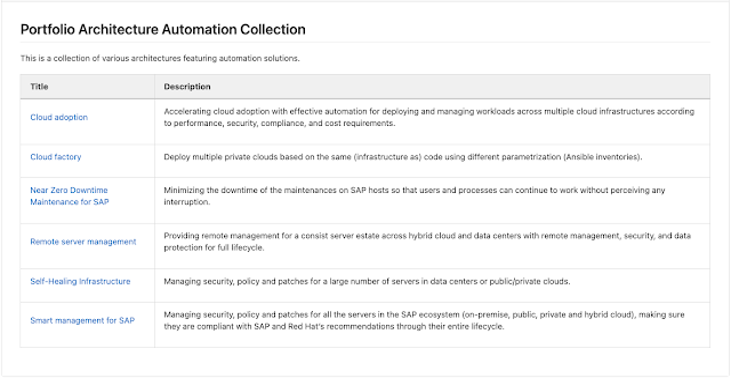Click the word 'SAP' in Smart management link

[127, 321]
